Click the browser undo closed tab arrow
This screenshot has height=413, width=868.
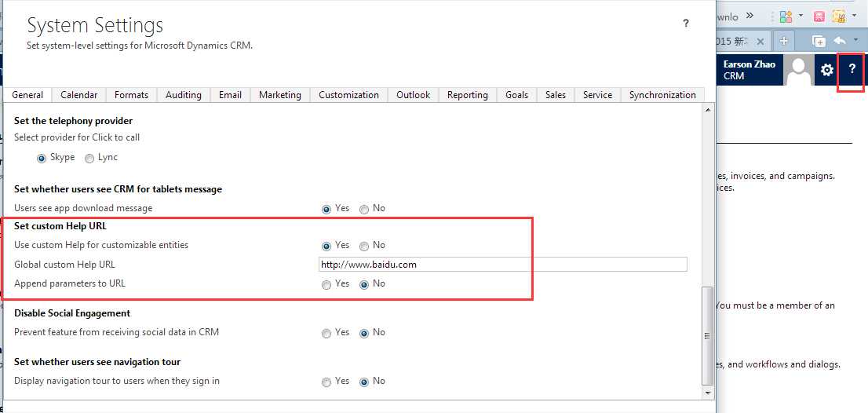840,40
